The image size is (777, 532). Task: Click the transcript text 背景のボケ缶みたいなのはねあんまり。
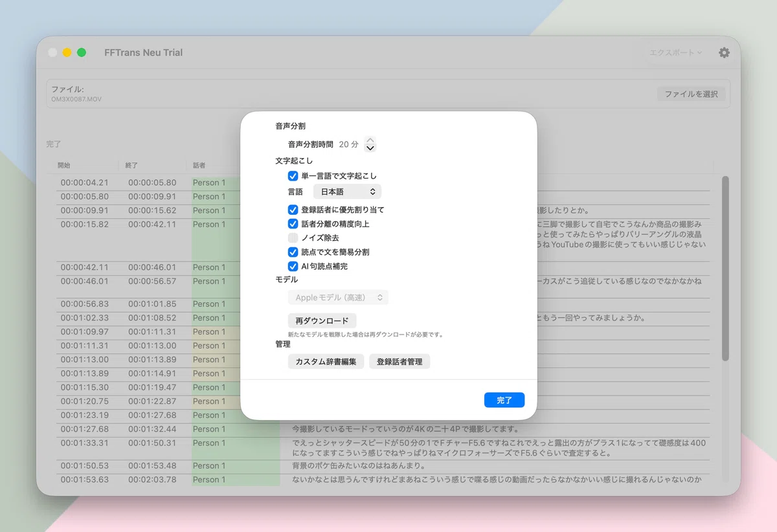pyautogui.click(x=358, y=466)
